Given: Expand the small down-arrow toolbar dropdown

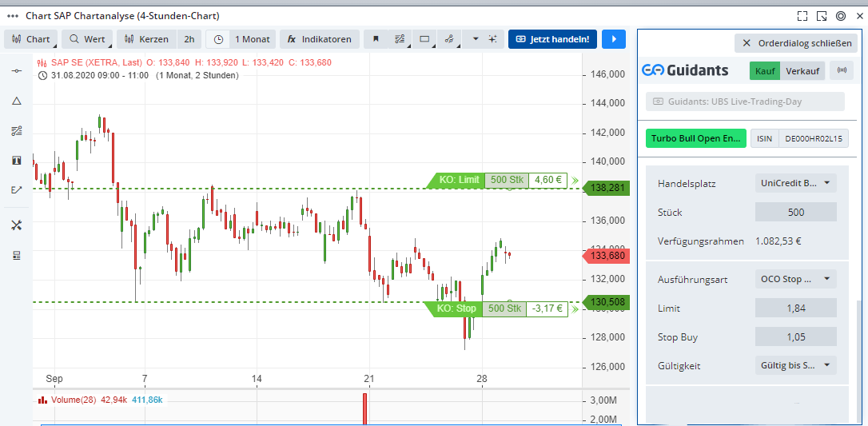Looking at the screenshot, I should (x=475, y=39).
